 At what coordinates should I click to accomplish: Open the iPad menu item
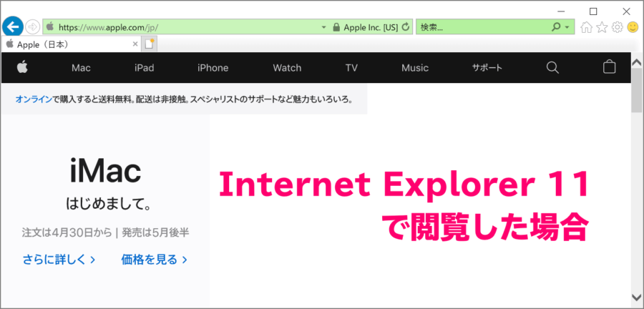(x=144, y=68)
